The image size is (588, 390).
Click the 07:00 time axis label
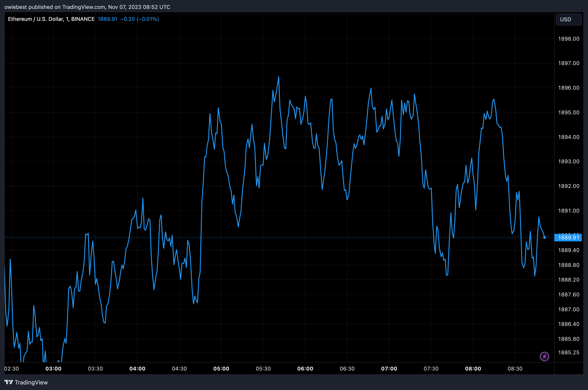click(x=389, y=369)
